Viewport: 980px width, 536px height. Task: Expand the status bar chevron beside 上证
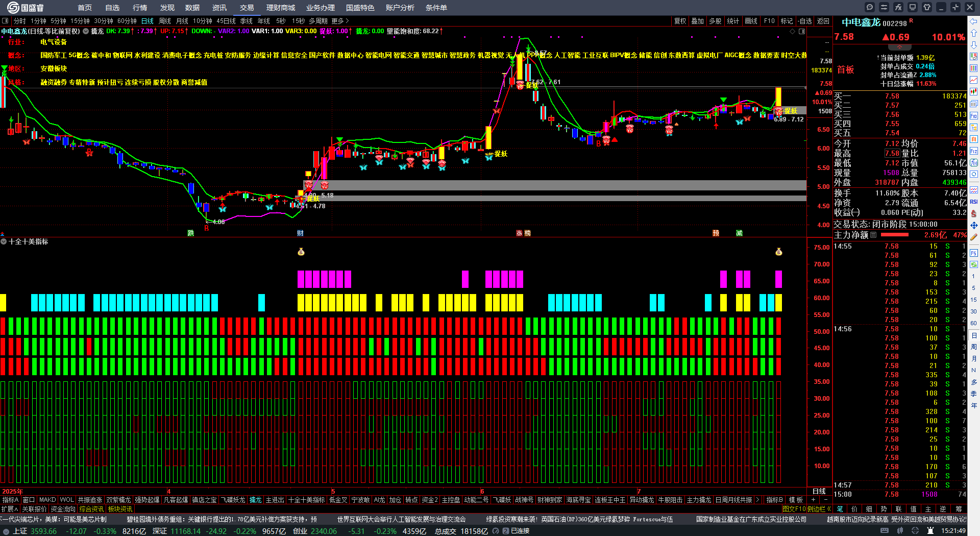(x=6, y=531)
